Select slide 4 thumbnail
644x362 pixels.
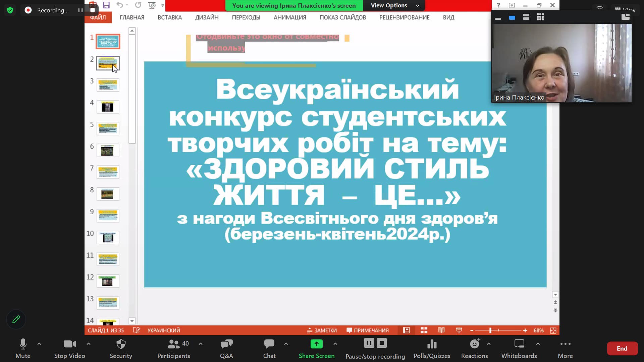pos(108,107)
